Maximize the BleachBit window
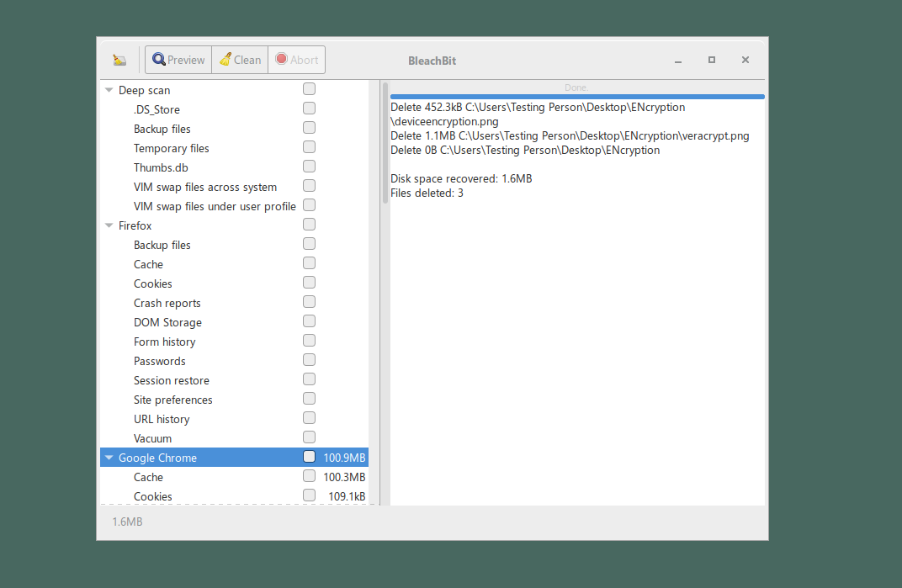Image resolution: width=902 pixels, height=588 pixels. pyautogui.click(x=712, y=60)
